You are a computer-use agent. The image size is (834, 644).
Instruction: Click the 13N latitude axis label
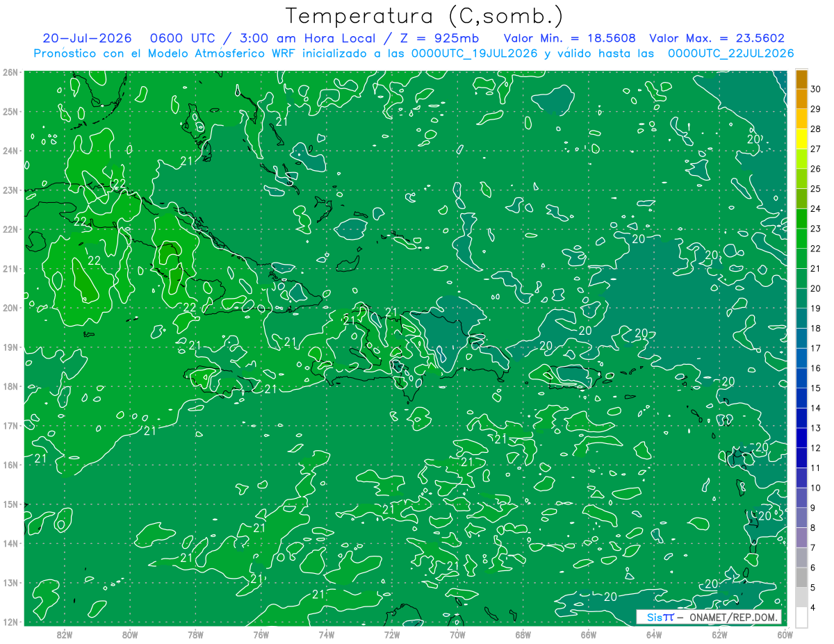10,582
